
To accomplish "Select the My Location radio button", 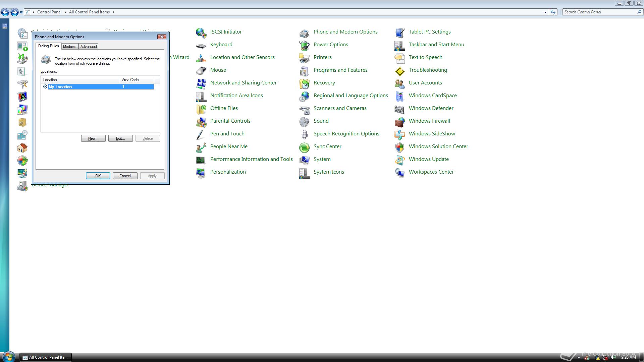I will (45, 86).
